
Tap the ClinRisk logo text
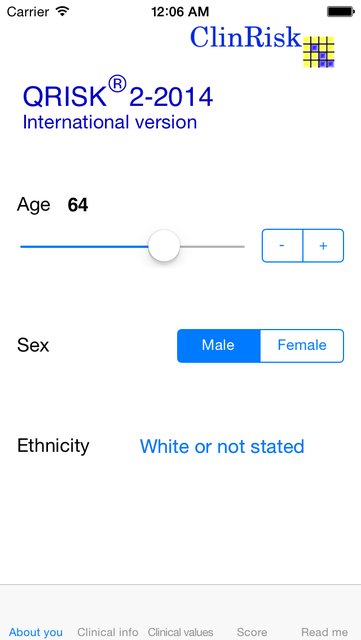point(245,37)
